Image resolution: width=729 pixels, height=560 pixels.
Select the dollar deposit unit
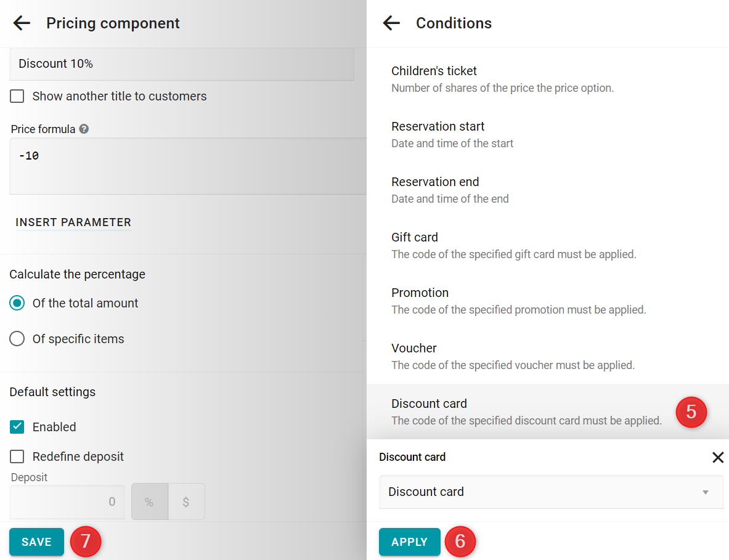[x=186, y=501]
